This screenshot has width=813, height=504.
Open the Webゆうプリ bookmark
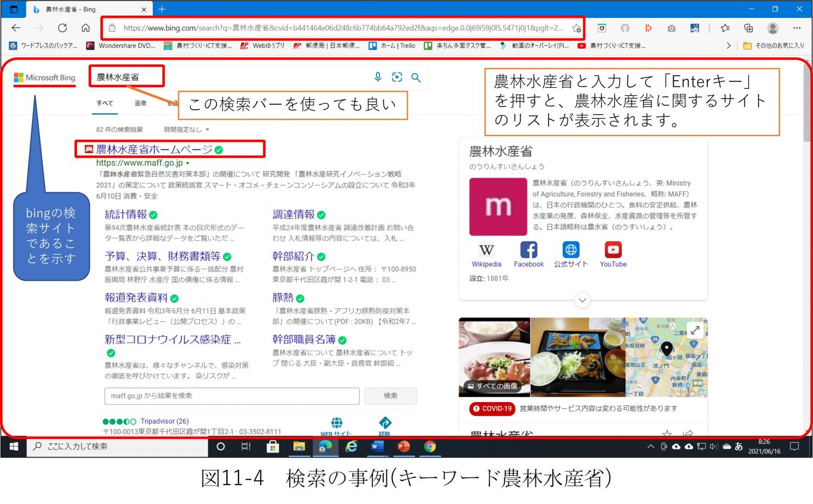262,46
